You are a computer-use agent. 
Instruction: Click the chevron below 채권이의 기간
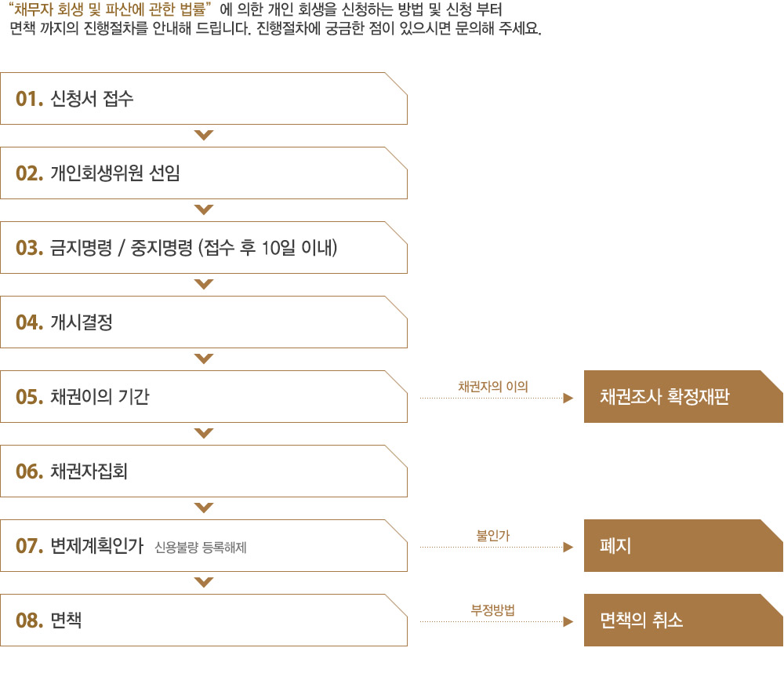[204, 433]
